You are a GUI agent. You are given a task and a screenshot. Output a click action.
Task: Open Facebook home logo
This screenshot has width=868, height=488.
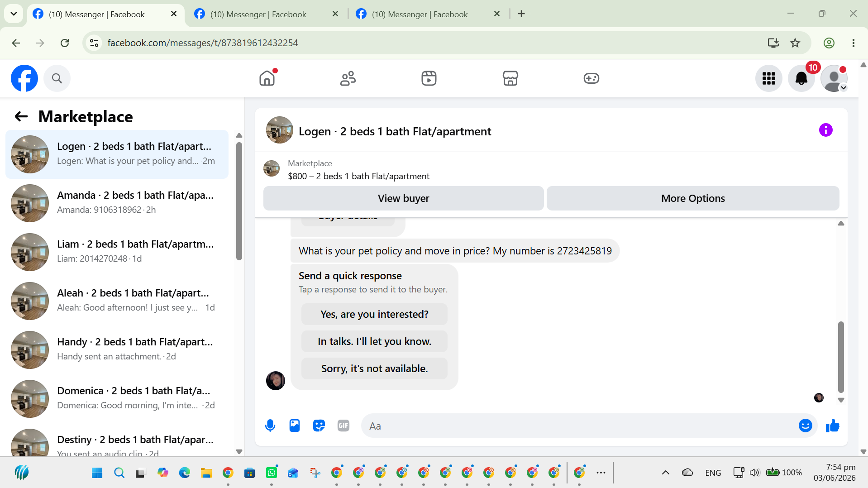pos(24,78)
